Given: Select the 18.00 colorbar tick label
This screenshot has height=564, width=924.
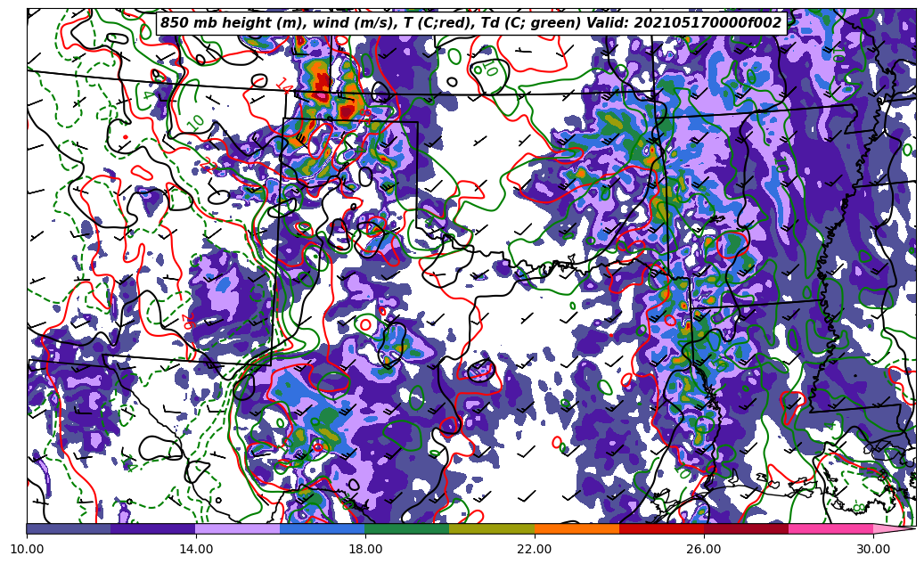Looking at the screenshot, I should point(365,549).
